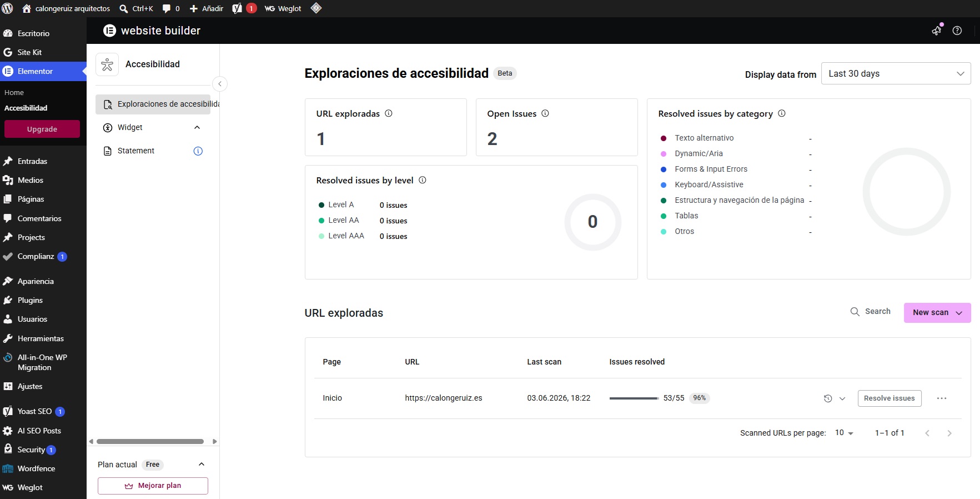980x499 pixels.
Task: Click the Upgrade button in Elementor menu
Action: point(42,129)
